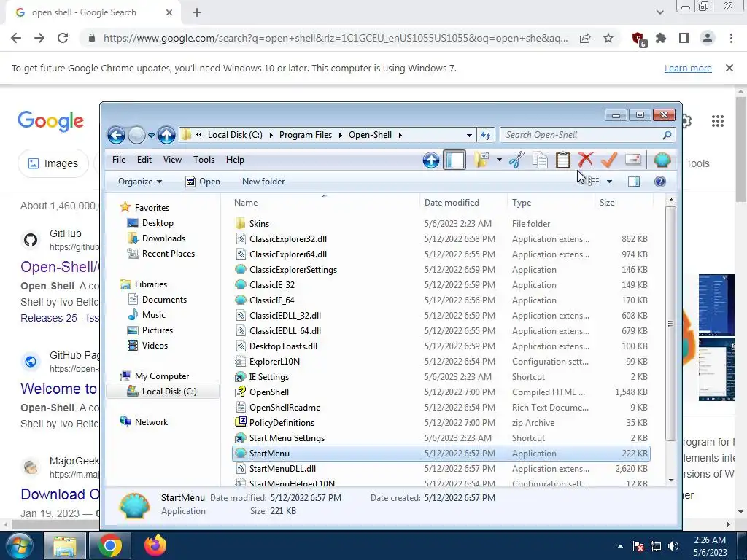Select the Skins folder

click(259, 223)
